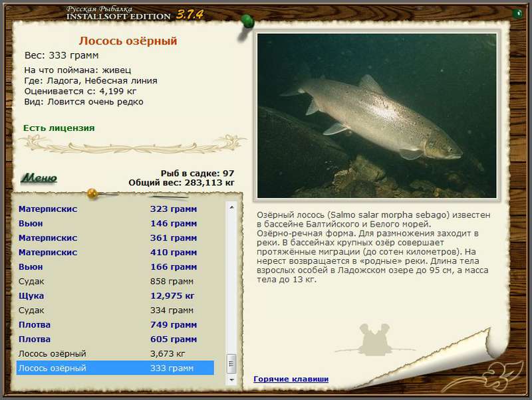This screenshot has height=400, width=532.
Task: Click the Есть лицензия label
Action: point(59,128)
